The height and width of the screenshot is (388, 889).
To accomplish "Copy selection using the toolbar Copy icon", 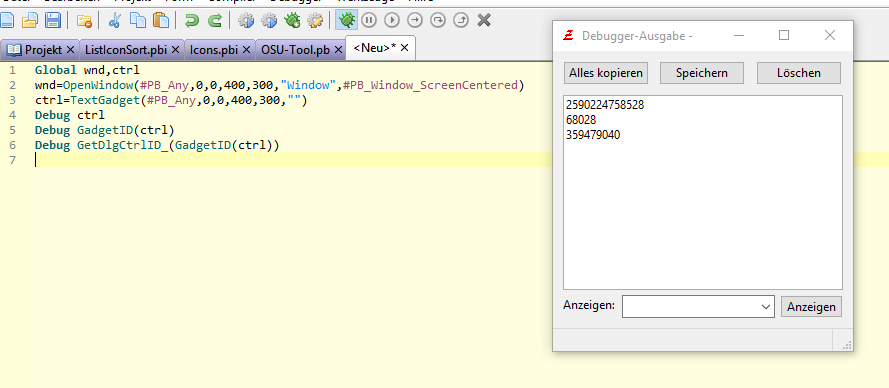I will tap(138, 21).
